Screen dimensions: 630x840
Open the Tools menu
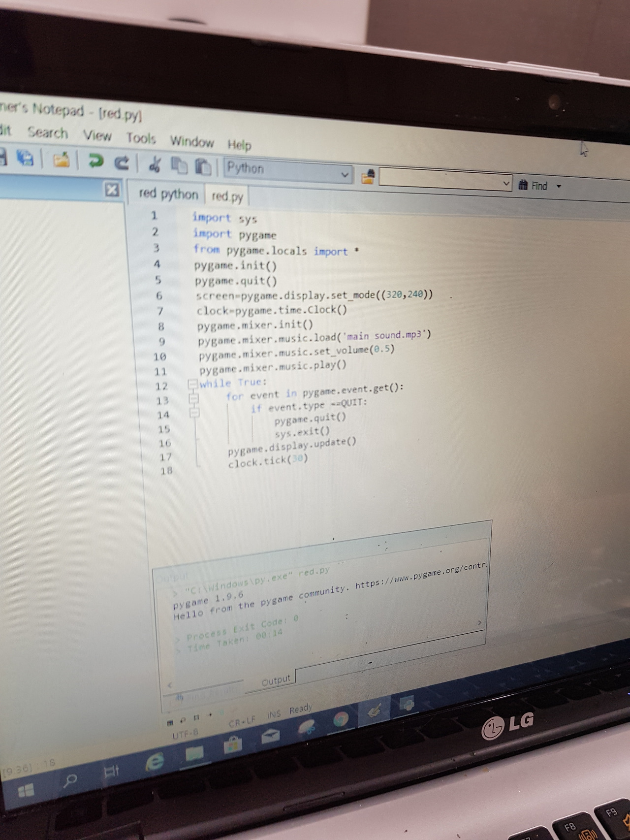[x=141, y=138]
